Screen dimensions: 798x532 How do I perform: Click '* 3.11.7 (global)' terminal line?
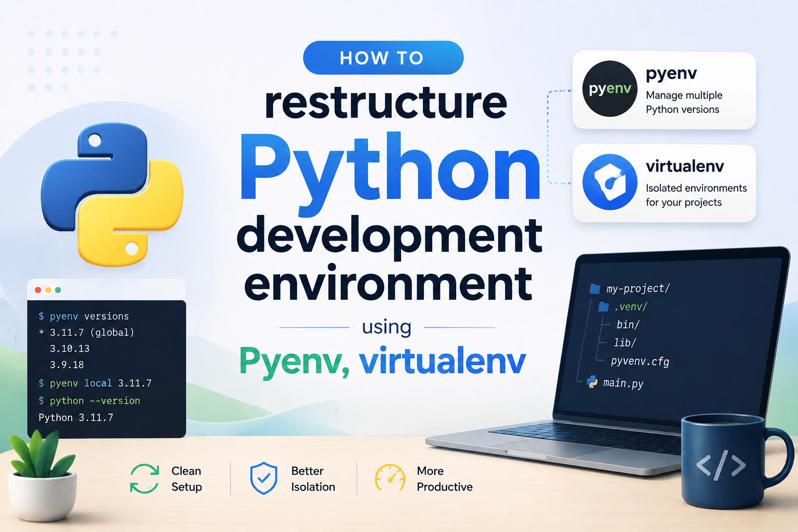(86, 332)
